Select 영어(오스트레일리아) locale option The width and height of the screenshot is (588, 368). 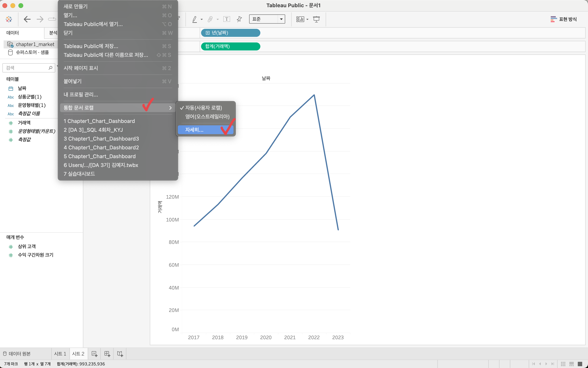point(207,117)
